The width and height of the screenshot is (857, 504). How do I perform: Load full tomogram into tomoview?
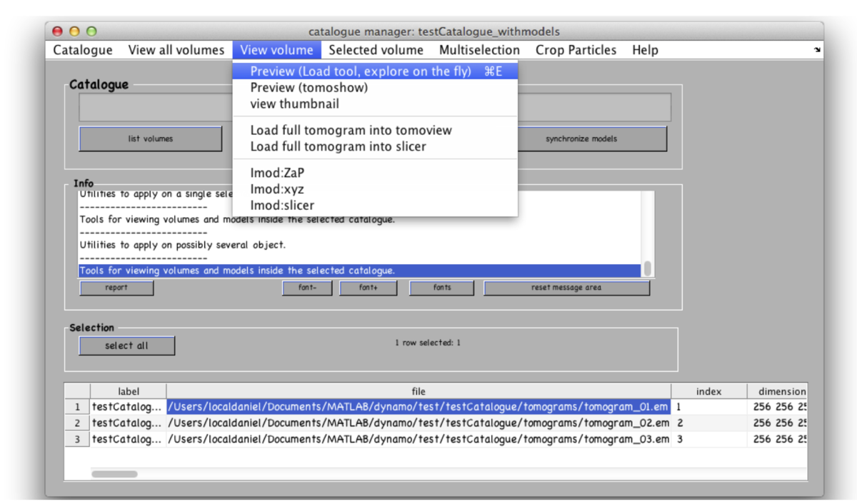point(351,130)
